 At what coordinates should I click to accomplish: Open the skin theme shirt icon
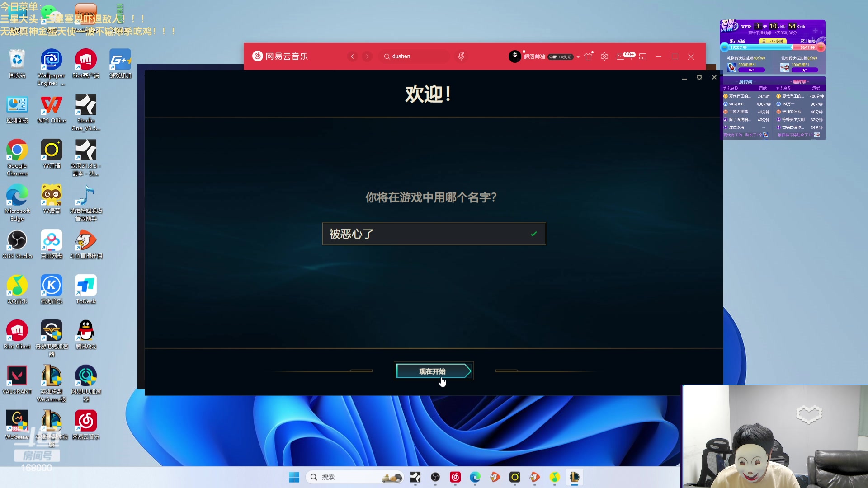(588, 56)
